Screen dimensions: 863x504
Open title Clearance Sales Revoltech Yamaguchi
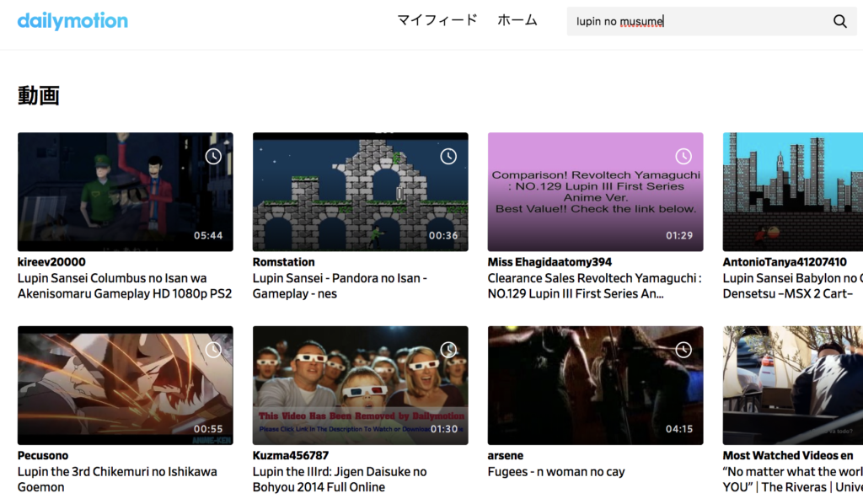tap(595, 286)
